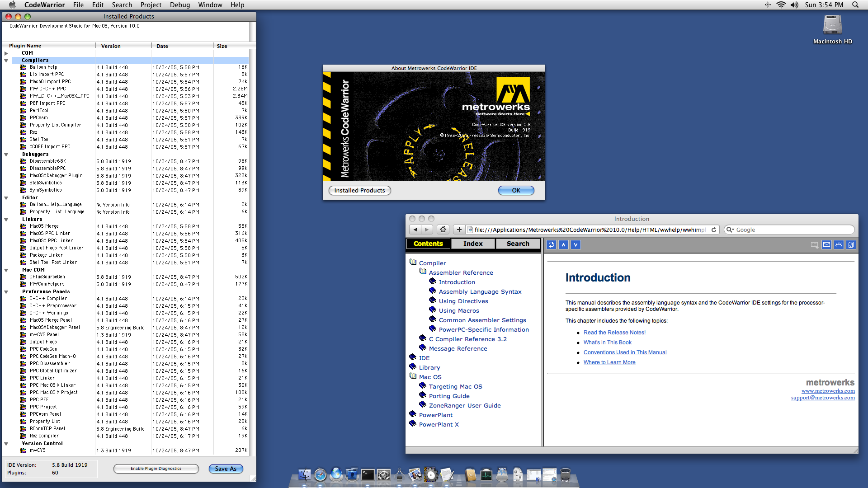Click the CodeWarrior gear icon in the Dock
The image size is (868, 488).
pos(431,474)
